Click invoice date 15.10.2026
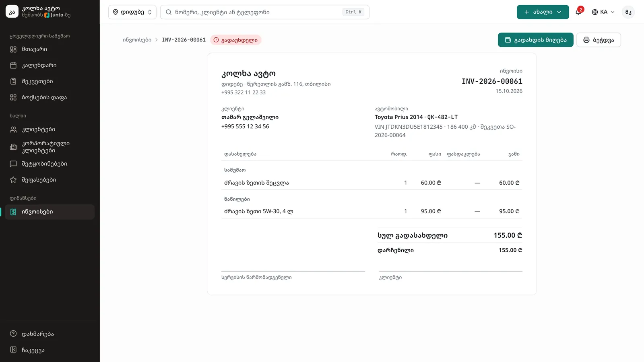 pyautogui.click(x=509, y=91)
